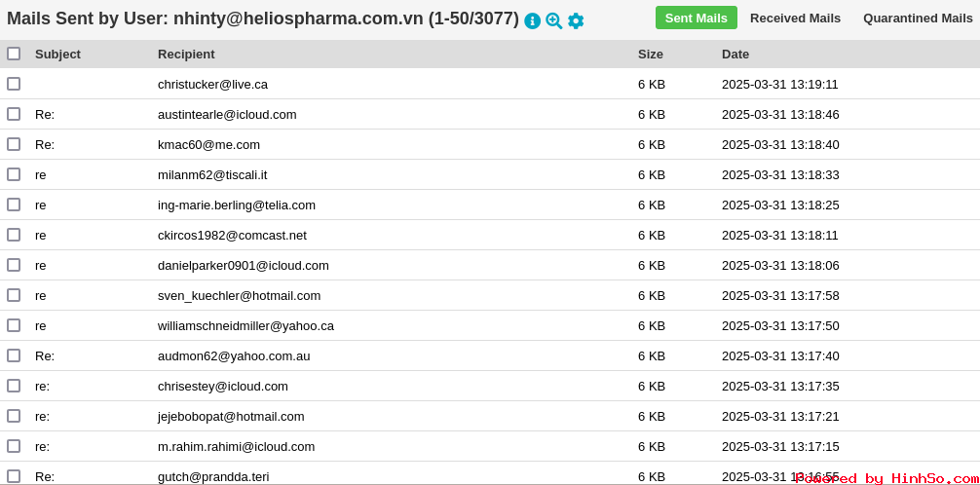Toggle the select-all checkbox in header

tap(14, 54)
